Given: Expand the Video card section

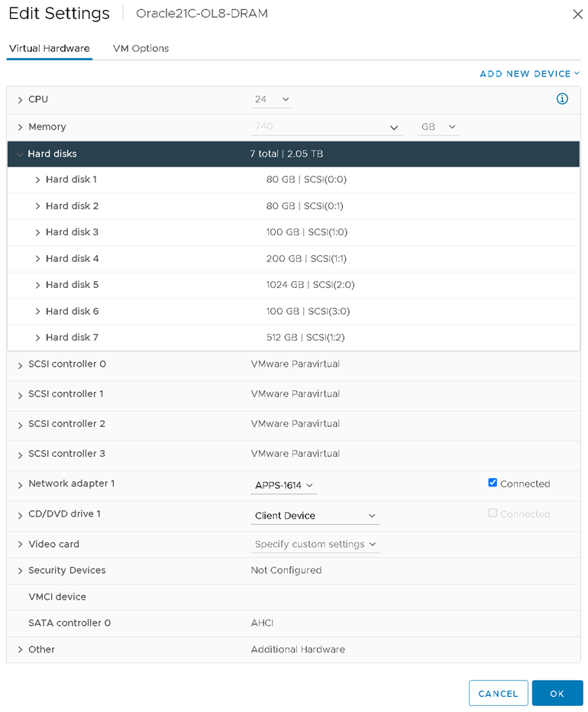Looking at the screenshot, I should pos(20,545).
